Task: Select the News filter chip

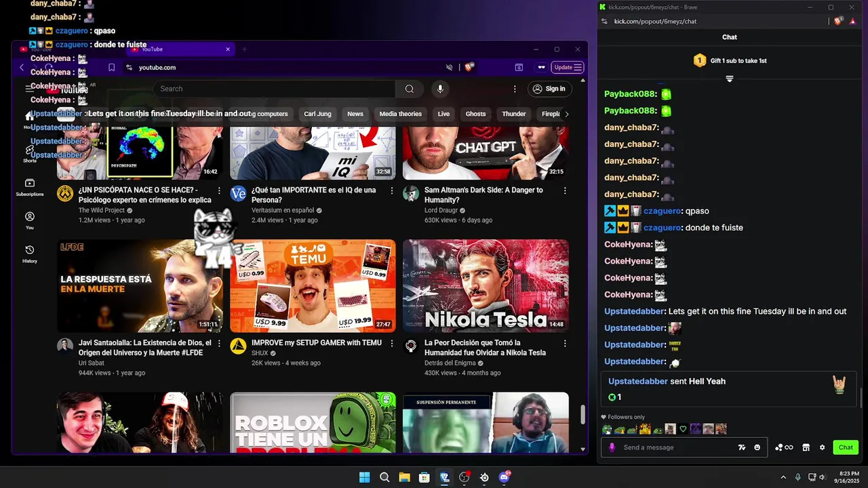Action: [x=355, y=114]
